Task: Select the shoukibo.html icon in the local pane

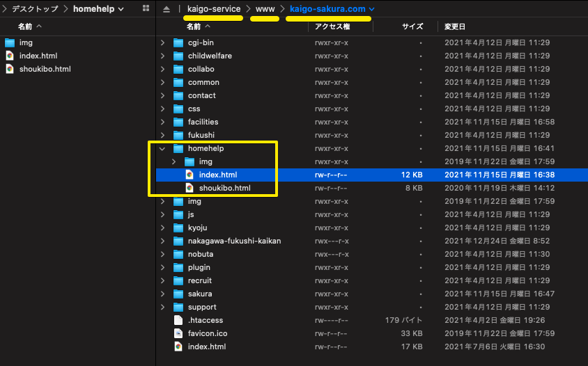Action: tap(9, 69)
